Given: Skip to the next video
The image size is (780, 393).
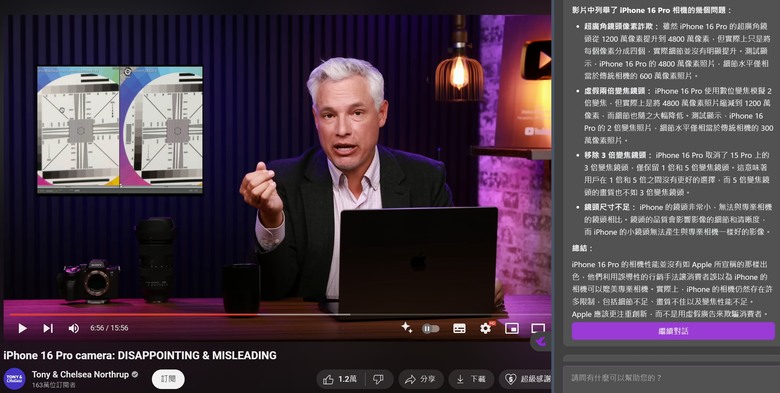Looking at the screenshot, I should click(x=48, y=328).
